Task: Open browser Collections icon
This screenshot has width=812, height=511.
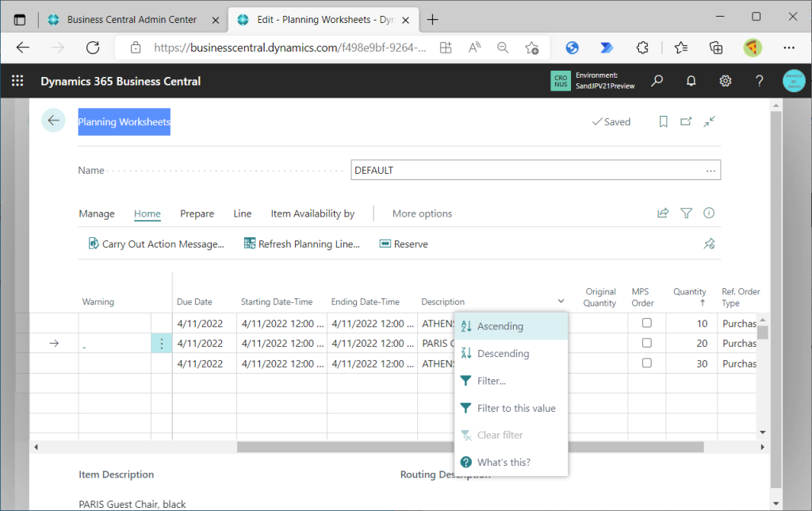Action: [x=716, y=48]
